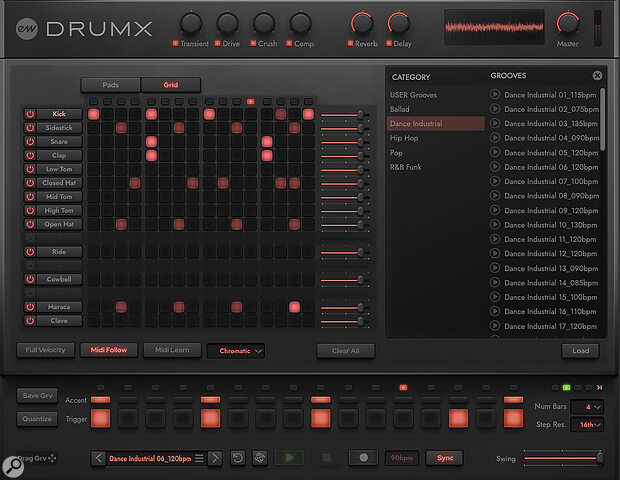
Task: Adjust the Swing slider
Action: pos(563,458)
